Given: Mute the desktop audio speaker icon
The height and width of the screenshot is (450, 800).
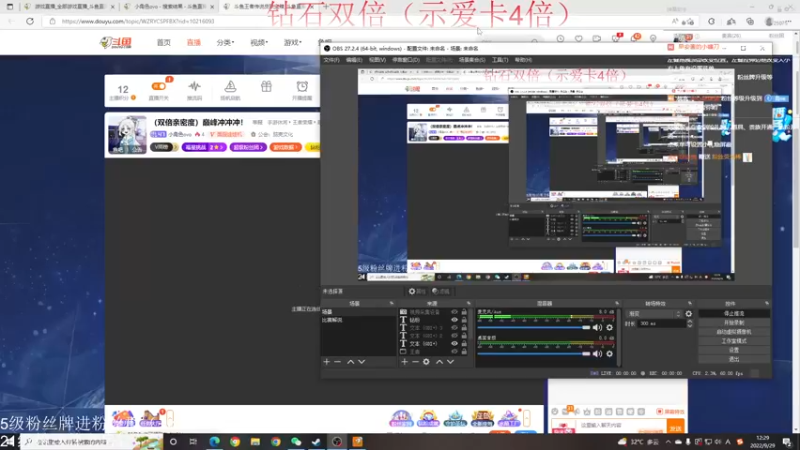Looking at the screenshot, I should point(597,354).
